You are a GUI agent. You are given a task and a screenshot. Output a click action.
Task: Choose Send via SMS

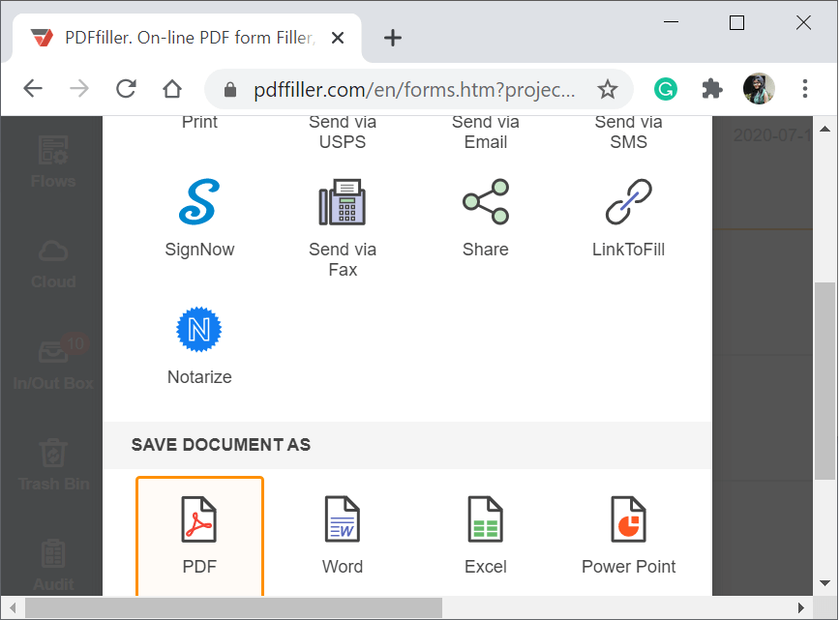pyautogui.click(x=628, y=132)
